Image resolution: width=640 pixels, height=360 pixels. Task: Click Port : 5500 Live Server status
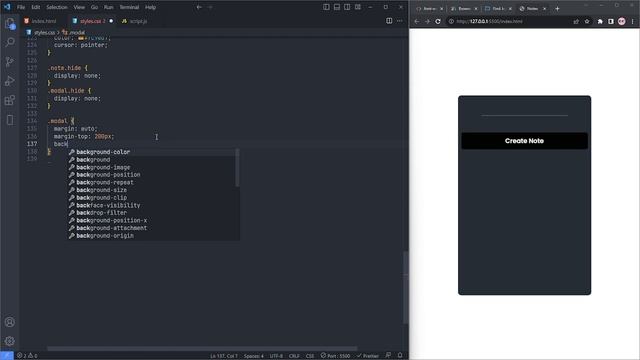coord(335,356)
